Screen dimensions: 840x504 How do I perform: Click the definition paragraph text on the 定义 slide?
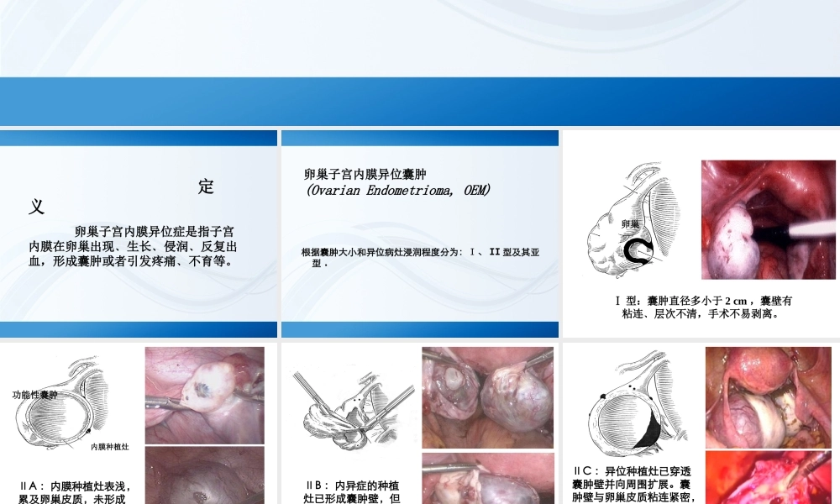point(139,248)
